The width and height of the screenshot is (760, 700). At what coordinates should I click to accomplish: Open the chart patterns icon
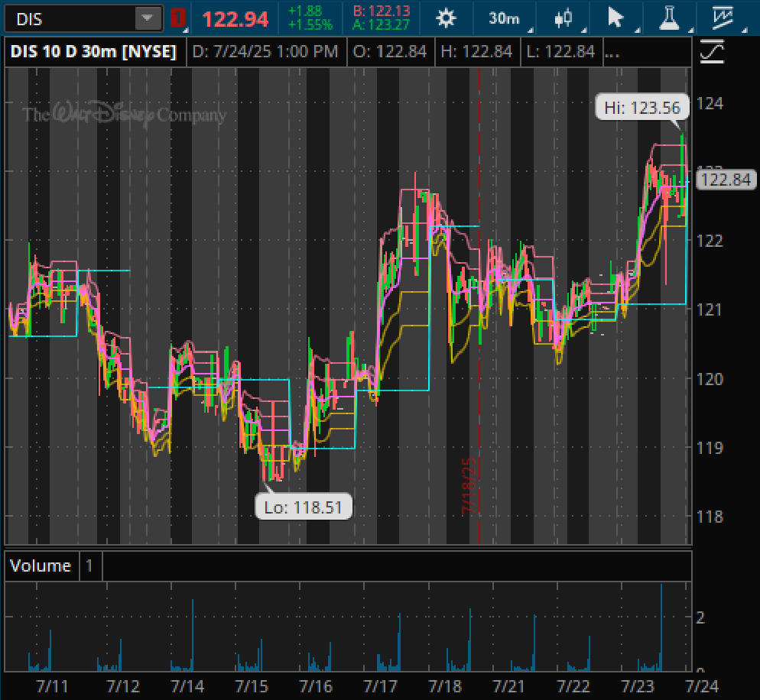(x=723, y=18)
